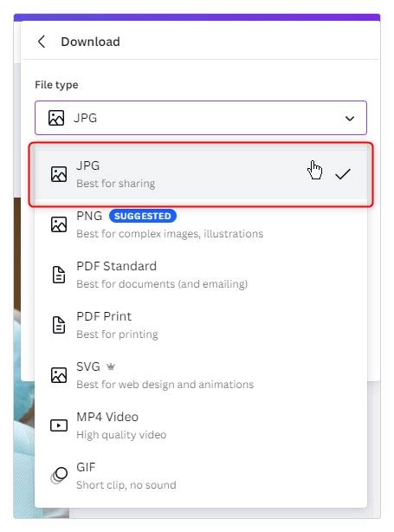
Task: Select PDF Standard for documents
Action: click(201, 275)
